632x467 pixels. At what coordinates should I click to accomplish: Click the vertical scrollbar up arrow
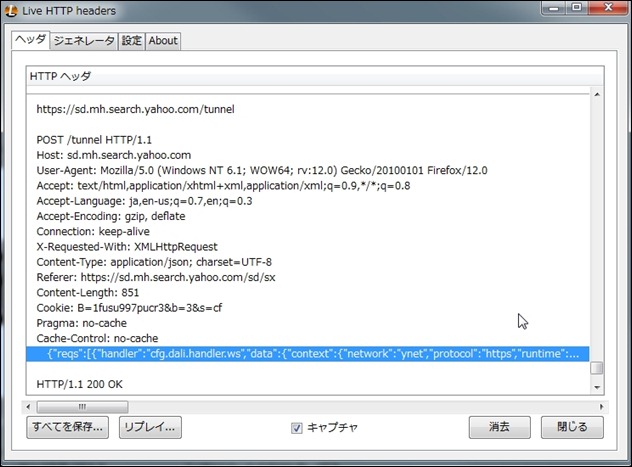597,95
